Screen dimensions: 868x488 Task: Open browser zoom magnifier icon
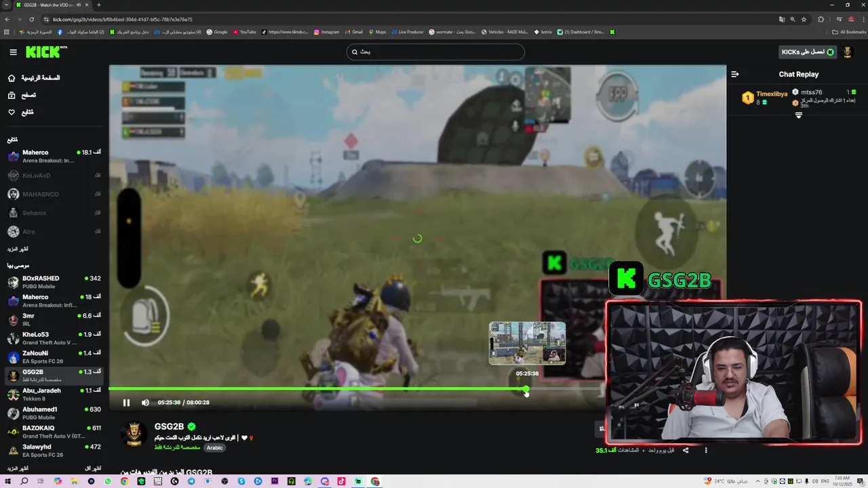click(793, 20)
